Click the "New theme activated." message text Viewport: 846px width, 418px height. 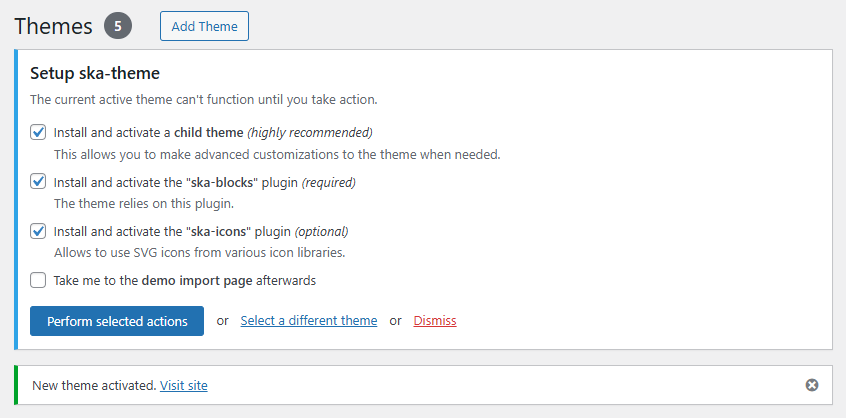[x=94, y=385]
